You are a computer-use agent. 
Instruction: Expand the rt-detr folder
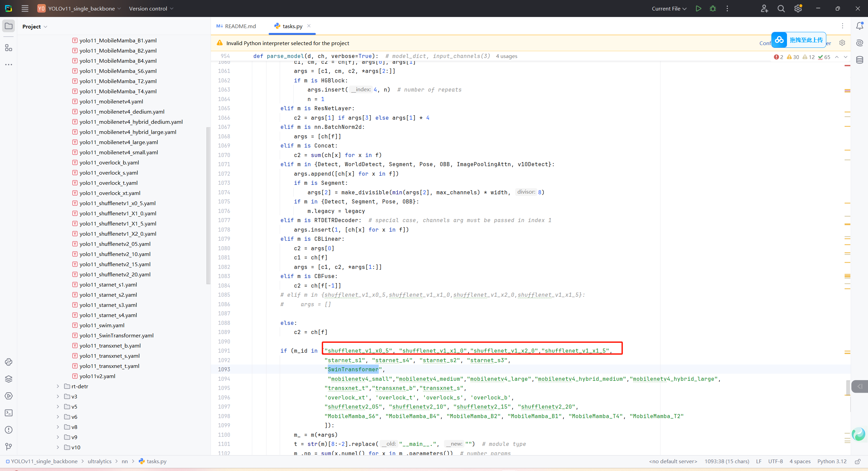click(x=58, y=386)
